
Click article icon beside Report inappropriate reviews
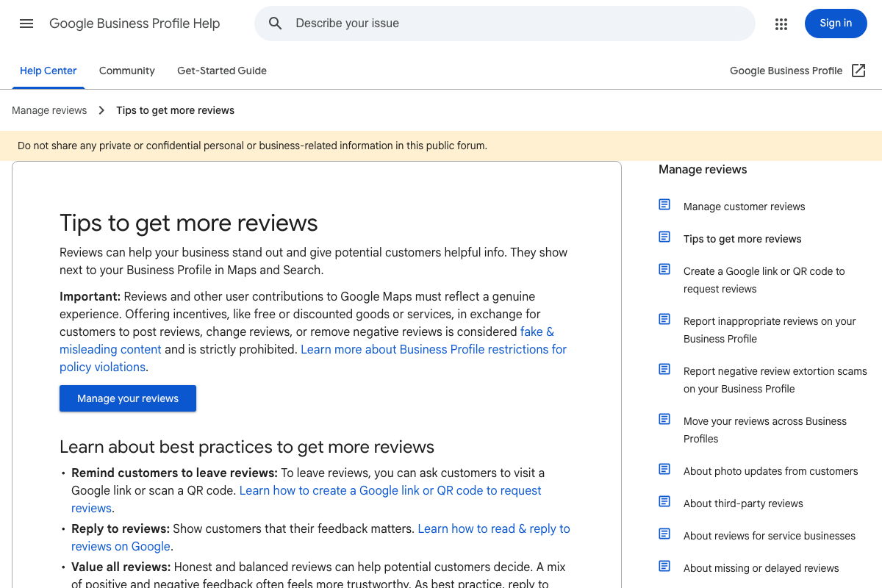pos(664,319)
